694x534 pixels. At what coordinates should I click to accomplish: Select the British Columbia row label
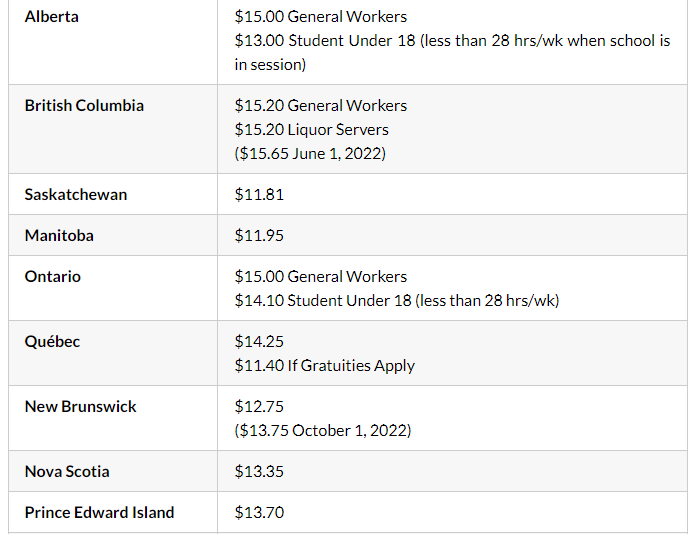pos(84,106)
